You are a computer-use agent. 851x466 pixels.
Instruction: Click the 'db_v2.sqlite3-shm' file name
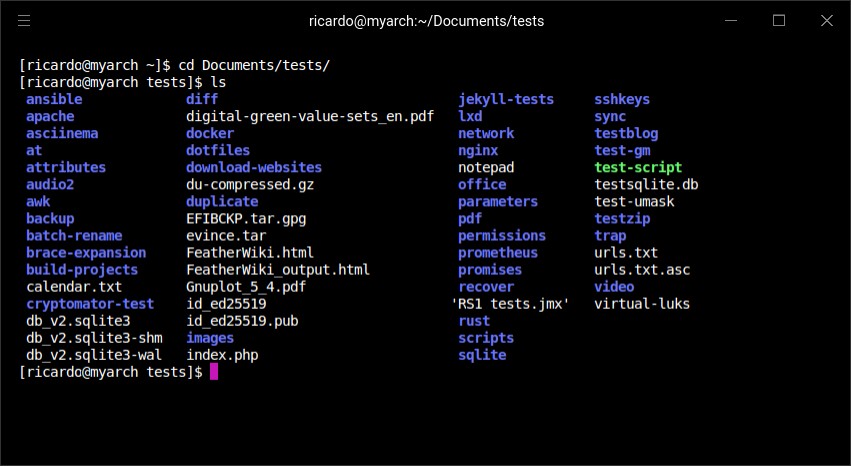point(94,338)
